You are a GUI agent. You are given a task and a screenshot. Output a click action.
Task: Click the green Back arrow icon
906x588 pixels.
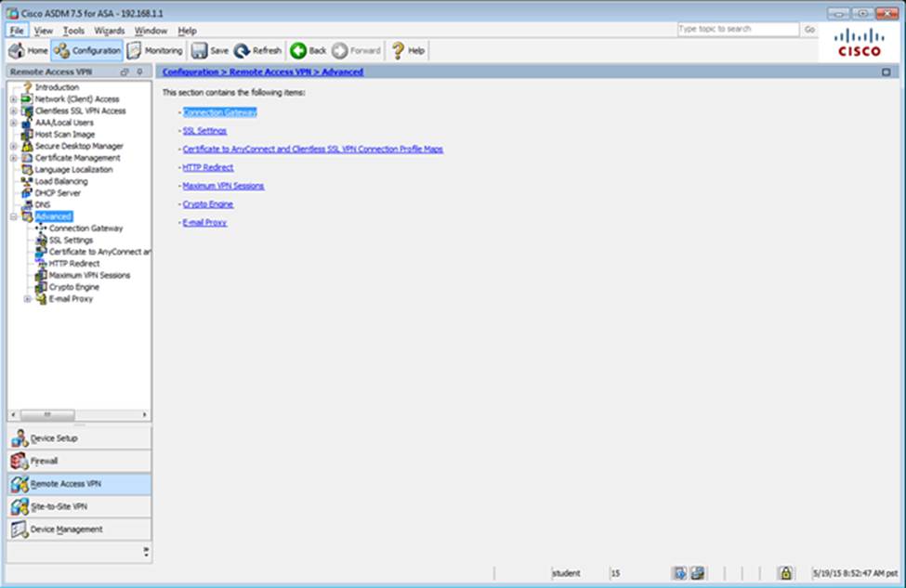point(298,51)
